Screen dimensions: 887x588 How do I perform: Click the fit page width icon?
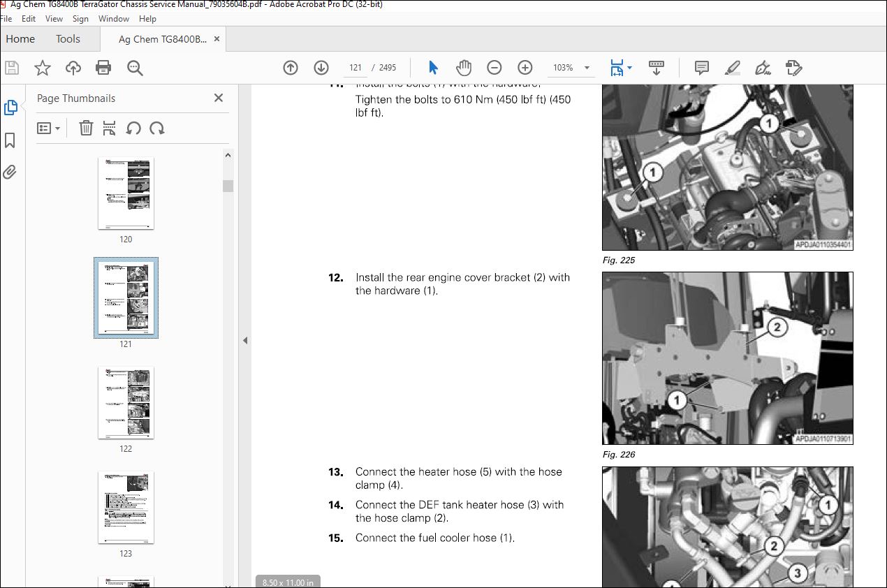pyautogui.click(x=617, y=68)
